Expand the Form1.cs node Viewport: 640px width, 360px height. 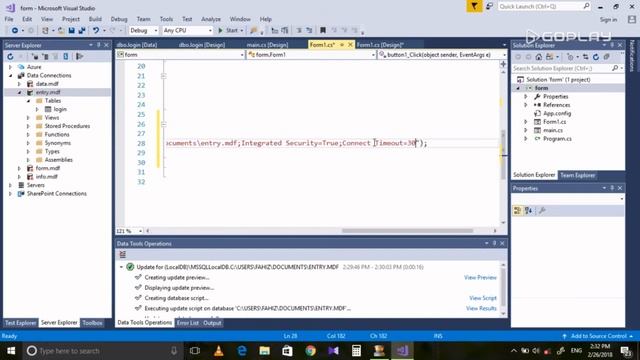[526, 122]
